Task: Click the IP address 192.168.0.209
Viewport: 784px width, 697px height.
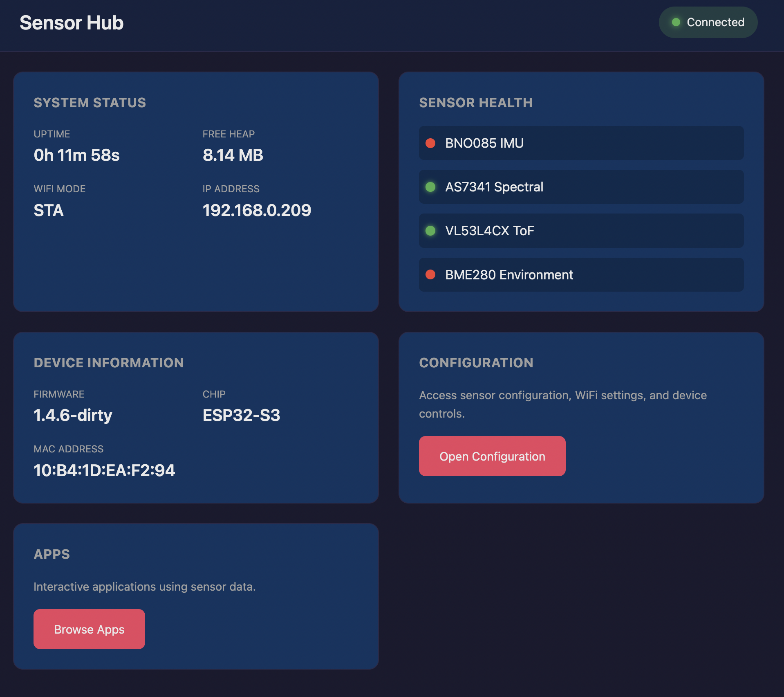Action: [257, 210]
